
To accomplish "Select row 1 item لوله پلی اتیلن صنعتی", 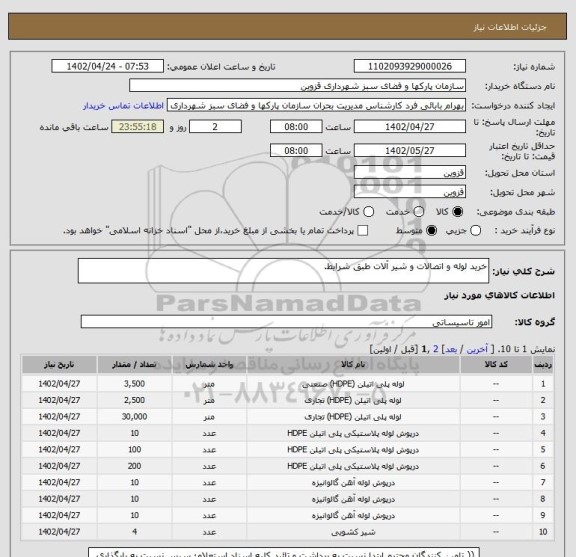I will pos(353,384).
